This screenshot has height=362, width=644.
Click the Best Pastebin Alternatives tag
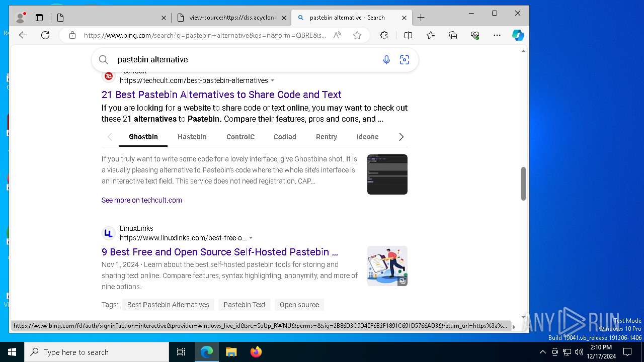(168, 305)
